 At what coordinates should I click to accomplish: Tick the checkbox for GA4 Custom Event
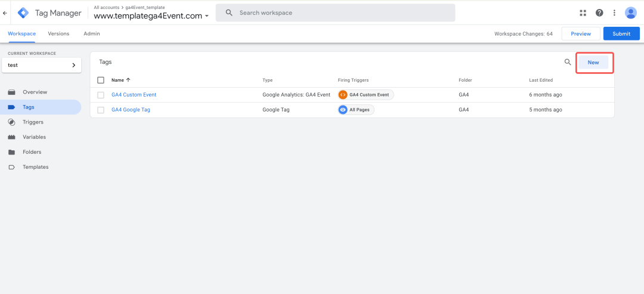click(x=101, y=95)
